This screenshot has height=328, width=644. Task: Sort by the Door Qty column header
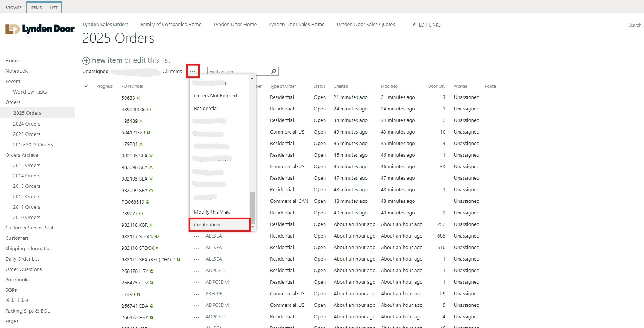[x=437, y=86]
